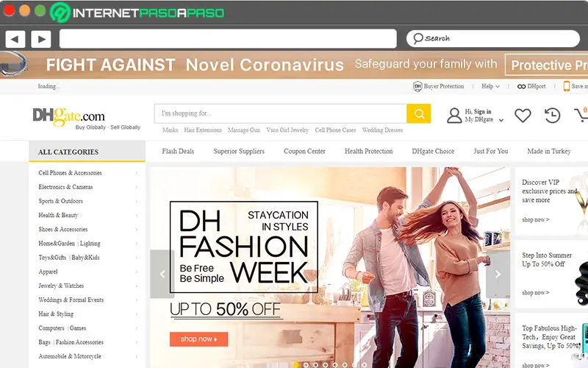The width and height of the screenshot is (588, 368).
Task: Expand the My DHgate account dropdown
Action: [x=501, y=120]
